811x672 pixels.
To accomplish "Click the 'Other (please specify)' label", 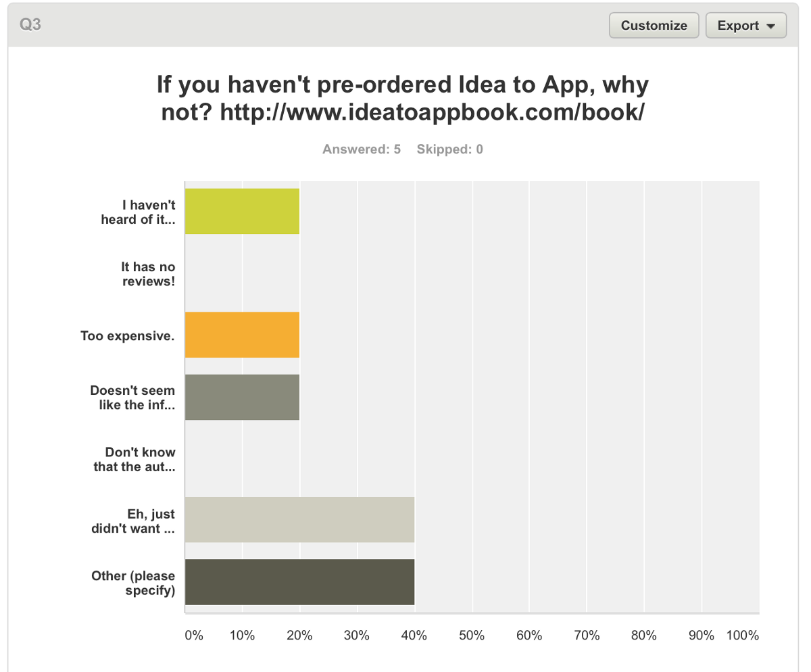I will [x=133, y=583].
